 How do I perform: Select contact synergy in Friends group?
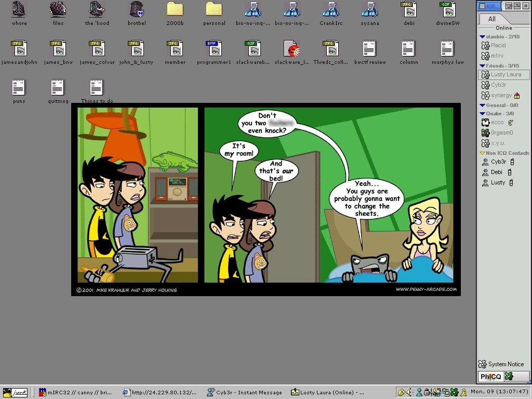click(x=501, y=96)
